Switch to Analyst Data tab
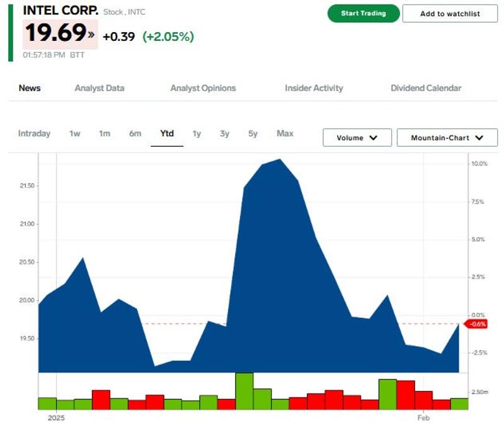This screenshot has width=504, height=428. 100,88
